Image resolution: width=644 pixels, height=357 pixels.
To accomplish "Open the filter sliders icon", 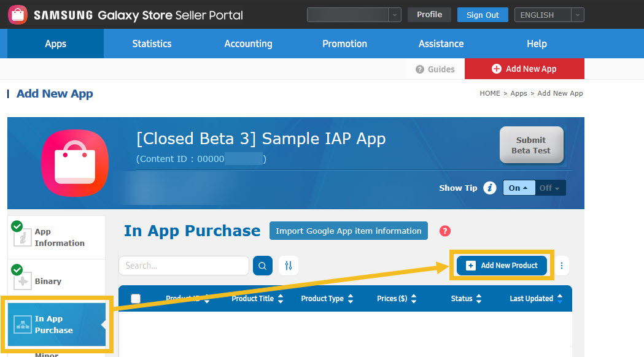I will (x=289, y=266).
